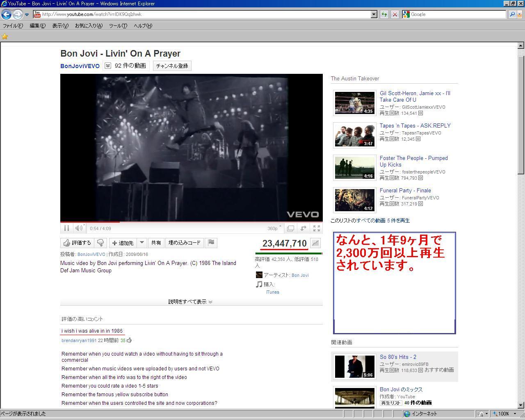The height and width of the screenshot is (420, 525).
Task: Show video statistics via the graph icon
Action: coord(315,243)
